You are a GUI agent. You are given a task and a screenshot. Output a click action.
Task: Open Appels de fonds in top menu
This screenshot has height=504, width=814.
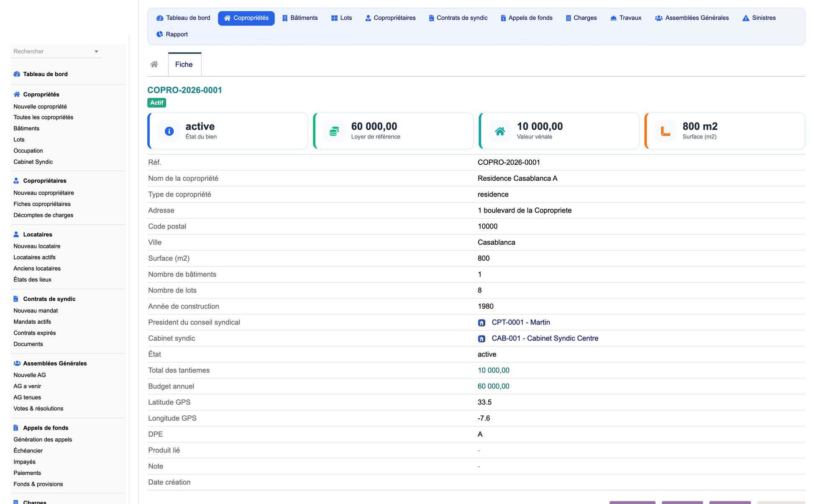tap(527, 18)
